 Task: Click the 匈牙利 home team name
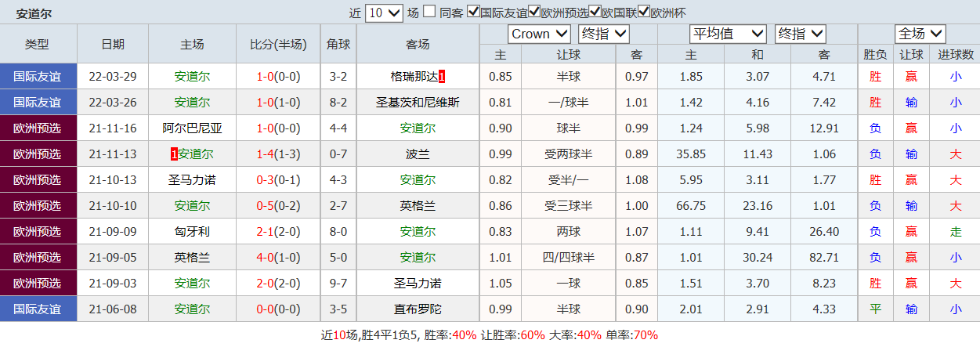tap(192, 232)
